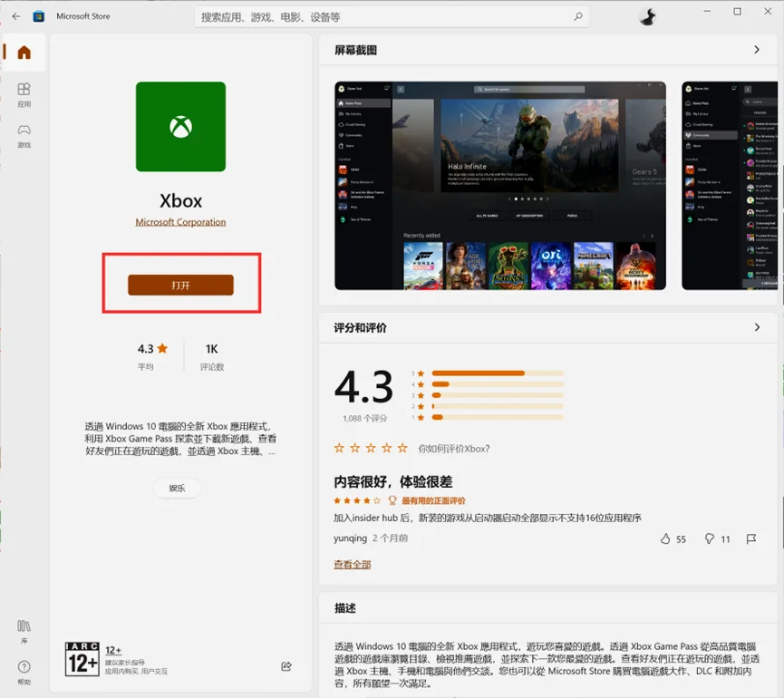Click the store search input field
The width and height of the screenshot is (784, 698).
(x=392, y=17)
